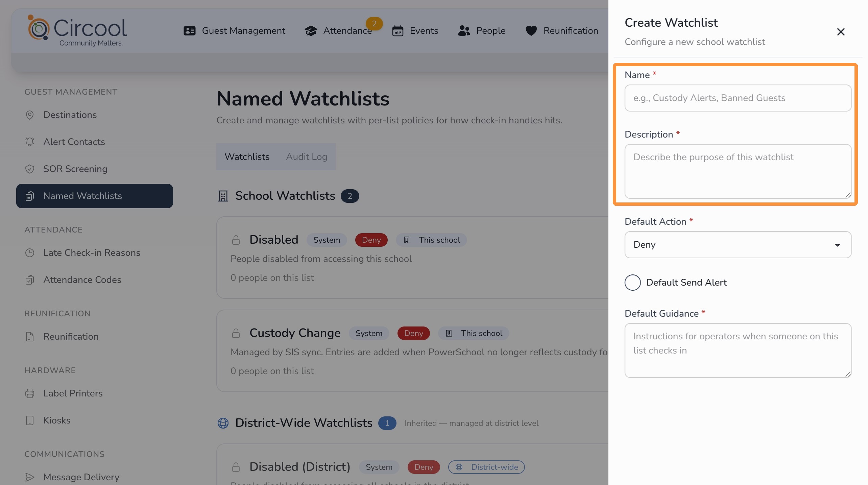Click the Reunification heart icon

531,31
